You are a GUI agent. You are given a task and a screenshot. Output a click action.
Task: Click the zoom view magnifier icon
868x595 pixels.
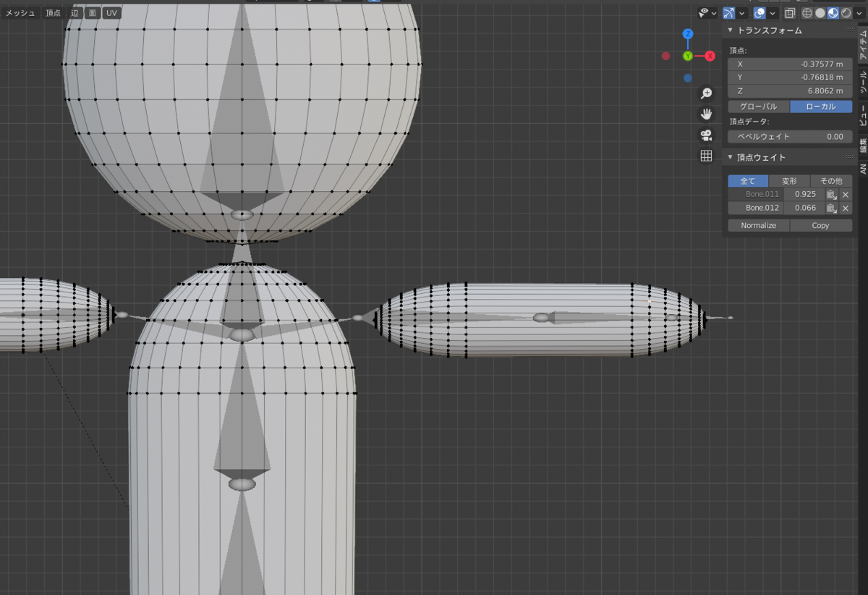click(706, 93)
